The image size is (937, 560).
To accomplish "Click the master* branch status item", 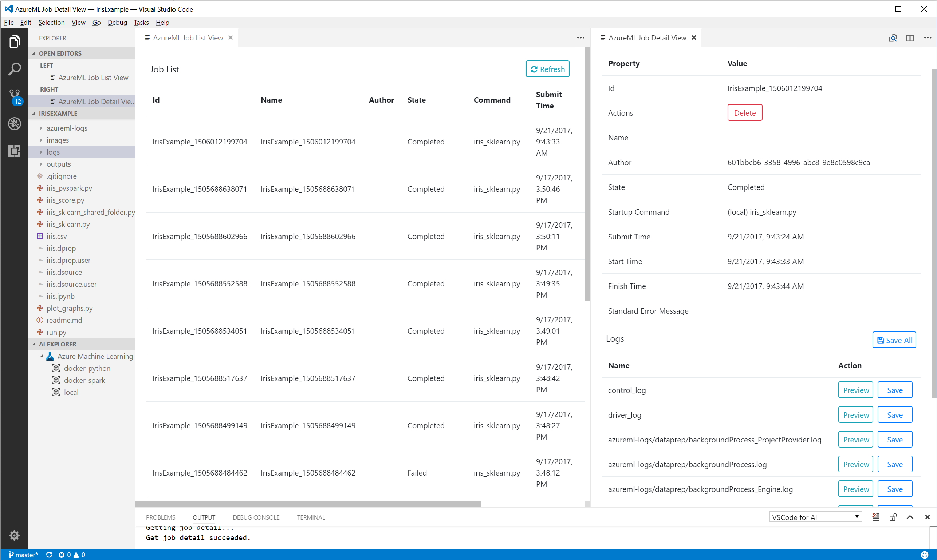I will point(23,555).
